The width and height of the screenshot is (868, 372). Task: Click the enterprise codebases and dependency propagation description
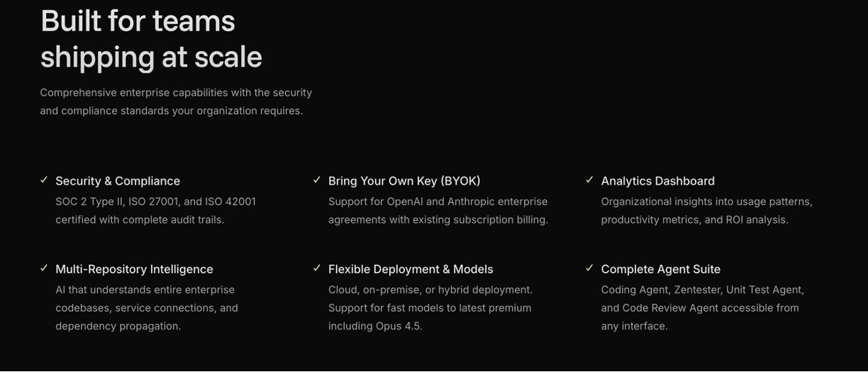[x=146, y=308]
